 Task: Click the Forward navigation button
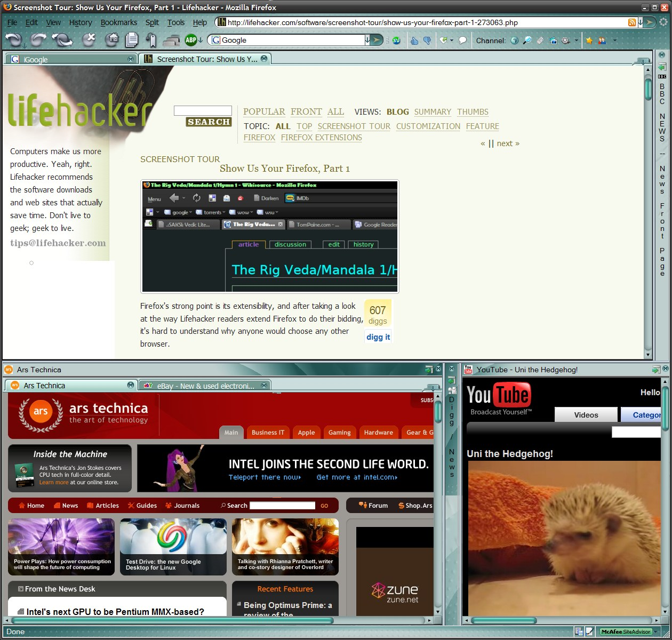tap(38, 39)
